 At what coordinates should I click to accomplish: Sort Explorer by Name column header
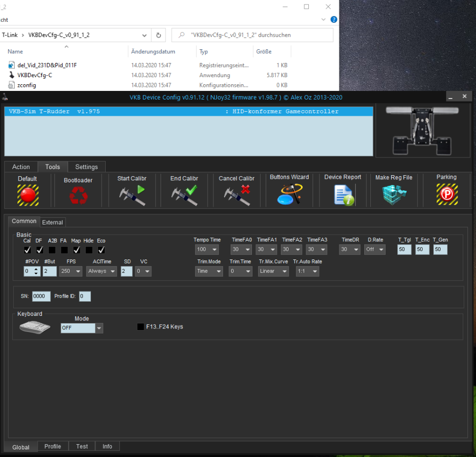pyautogui.click(x=15, y=52)
